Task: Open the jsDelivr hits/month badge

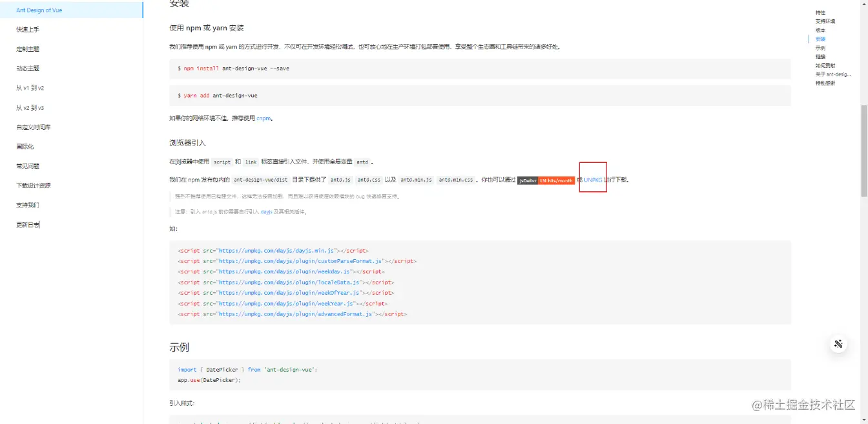Action: click(546, 180)
